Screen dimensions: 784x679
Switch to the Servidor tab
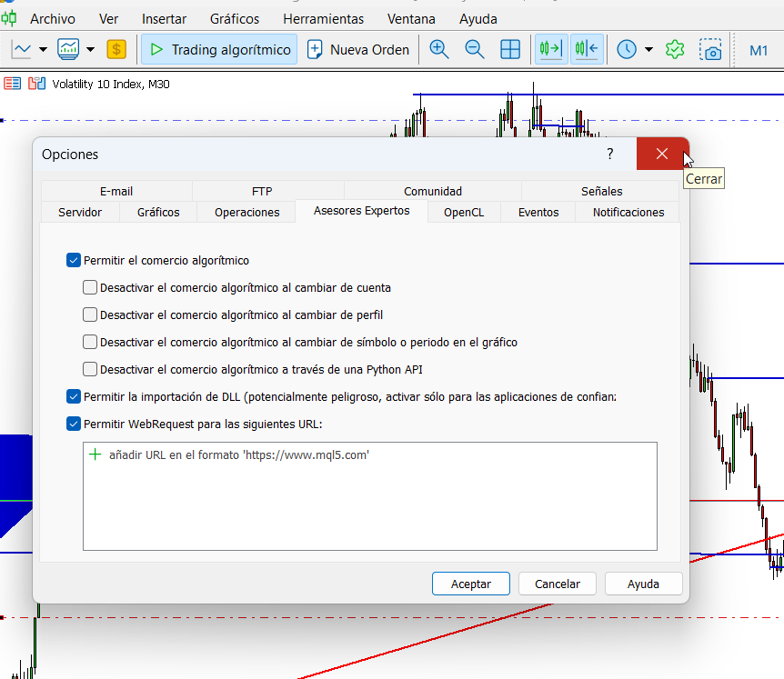(x=80, y=213)
